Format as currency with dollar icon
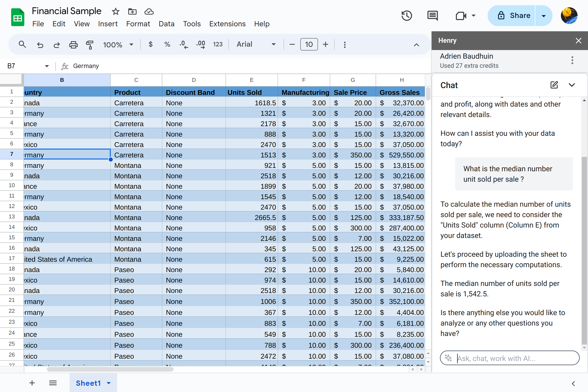The image size is (588, 392). pos(150,45)
